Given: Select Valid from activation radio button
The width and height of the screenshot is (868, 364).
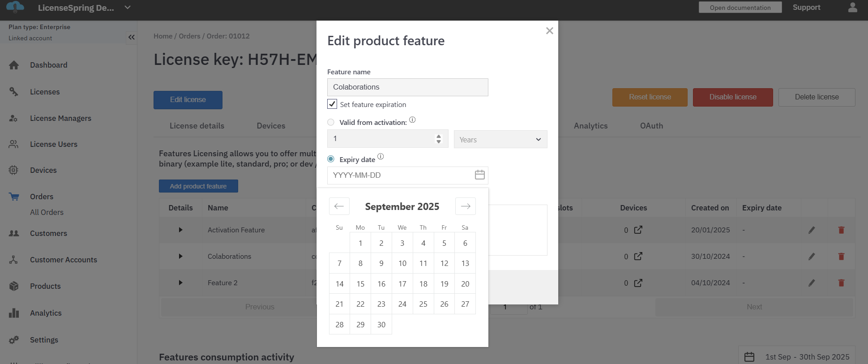Looking at the screenshot, I should tap(331, 122).
